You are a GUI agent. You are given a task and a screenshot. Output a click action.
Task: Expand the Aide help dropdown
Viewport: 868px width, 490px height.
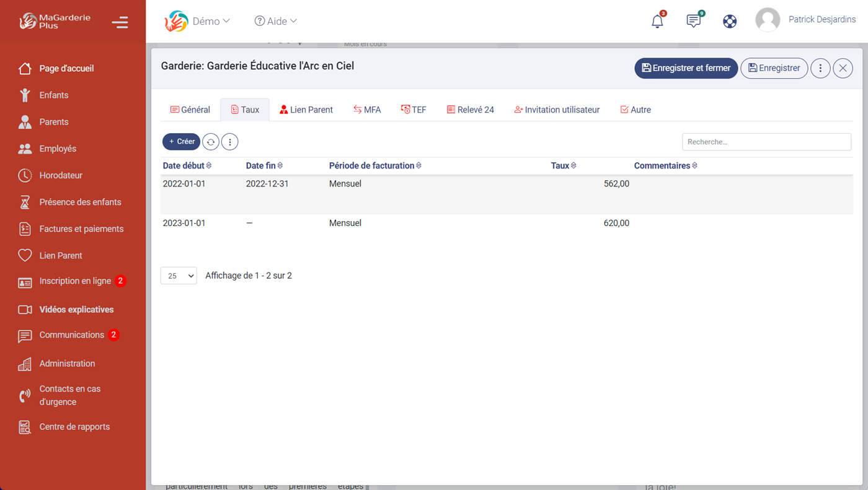coord(276,21)
